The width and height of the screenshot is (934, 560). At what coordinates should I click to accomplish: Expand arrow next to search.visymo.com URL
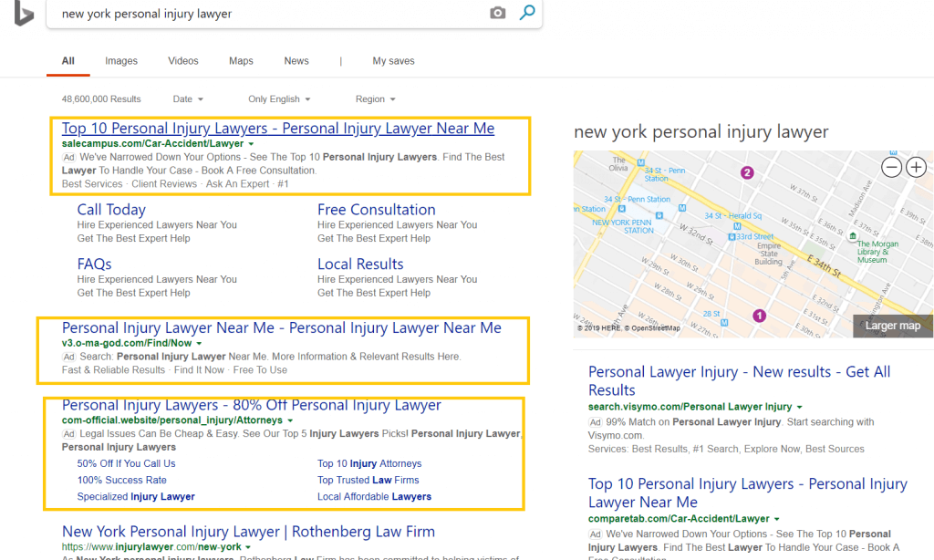pos(799,408)
